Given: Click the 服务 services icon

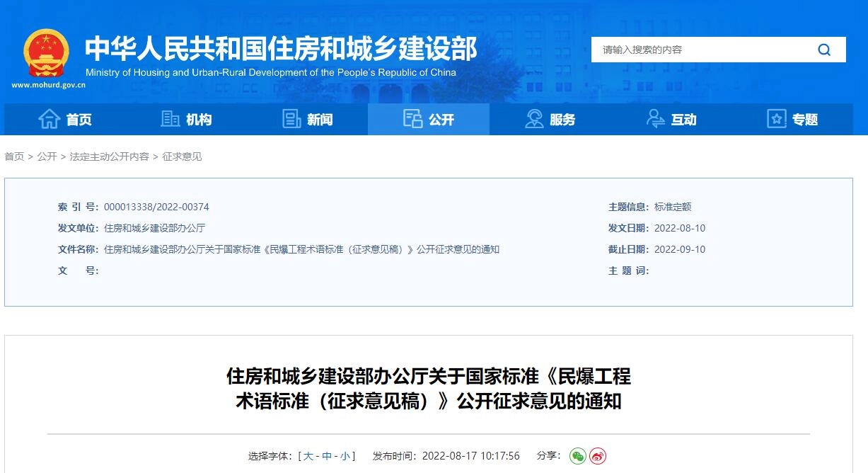Looking at the screenshot, I should [533, 119].
